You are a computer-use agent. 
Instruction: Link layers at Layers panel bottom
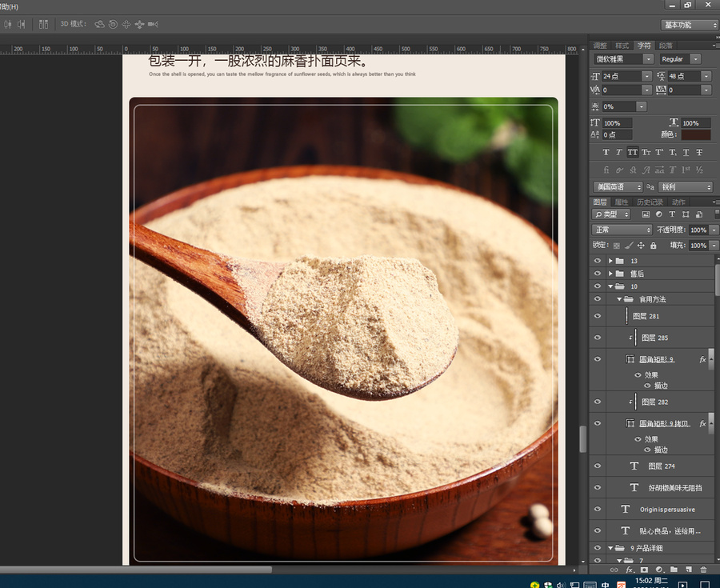click(x=614, y=570)
